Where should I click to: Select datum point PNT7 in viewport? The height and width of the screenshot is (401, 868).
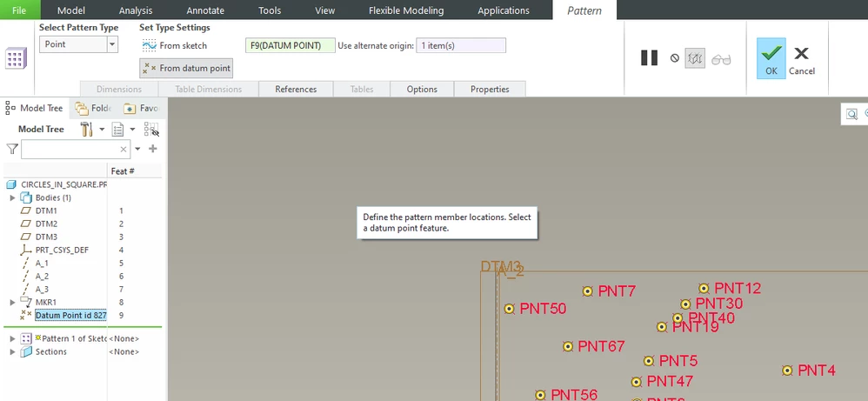click(x=587, y=291)
